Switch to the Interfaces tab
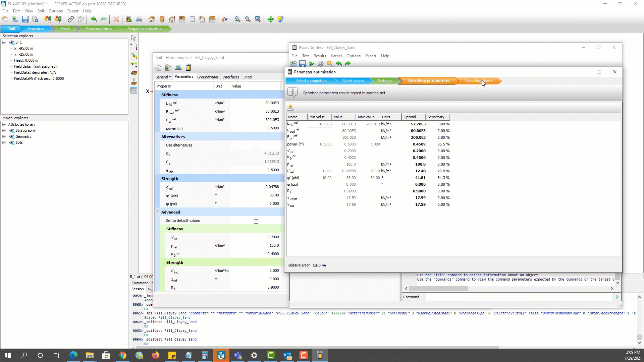 coord(231,77)
